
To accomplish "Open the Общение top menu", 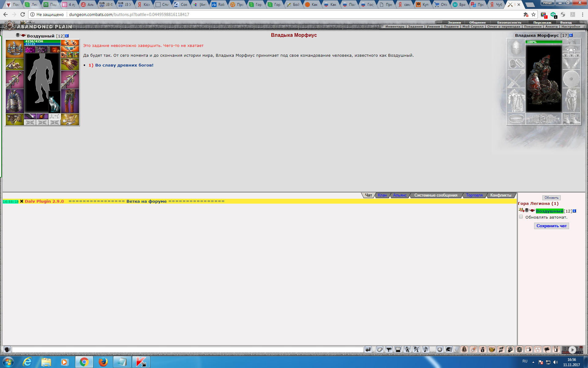I will point(477,22).
